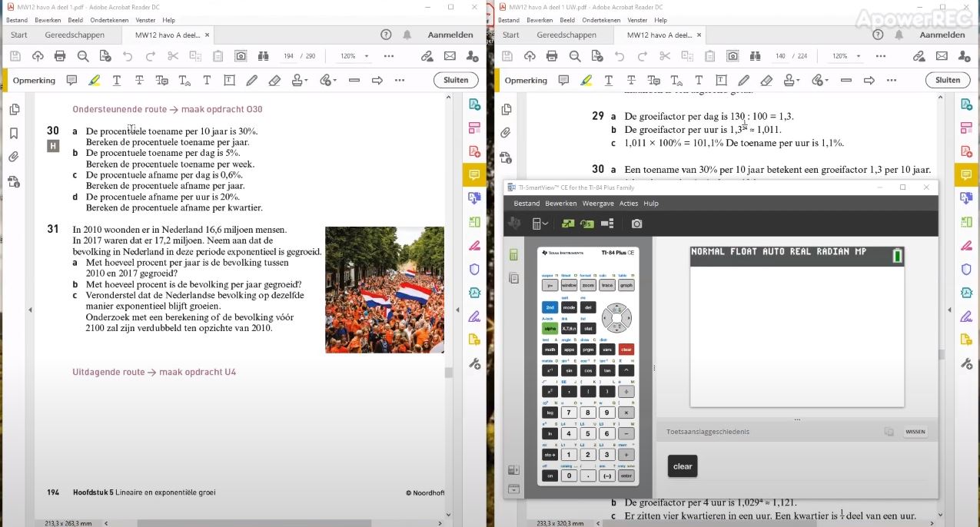The width and height of the screenshot is (980, 527).
Task: Open the Weergave menu in TI-SmartView
Action: (597, 204)
